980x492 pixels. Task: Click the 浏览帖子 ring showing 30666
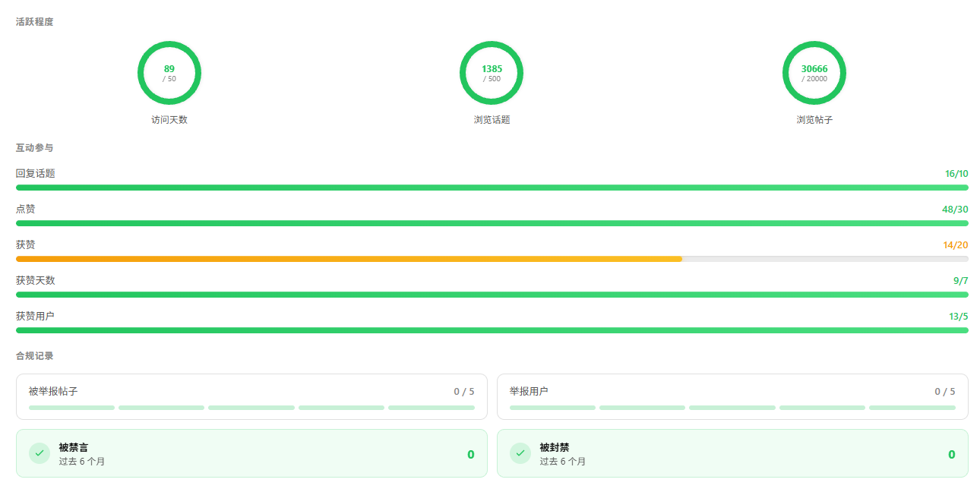coord(814,73)
